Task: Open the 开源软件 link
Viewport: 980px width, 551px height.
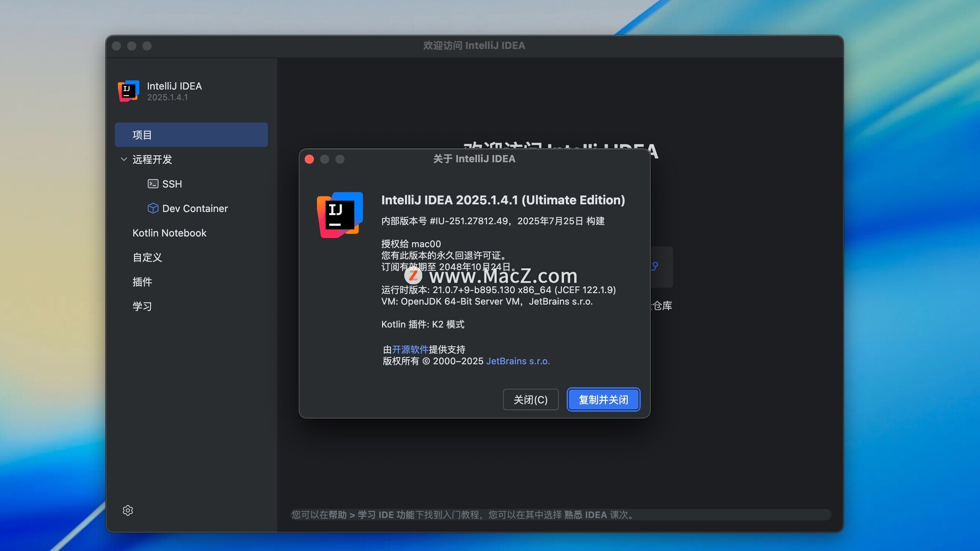Action: click(x=410, y=349)
